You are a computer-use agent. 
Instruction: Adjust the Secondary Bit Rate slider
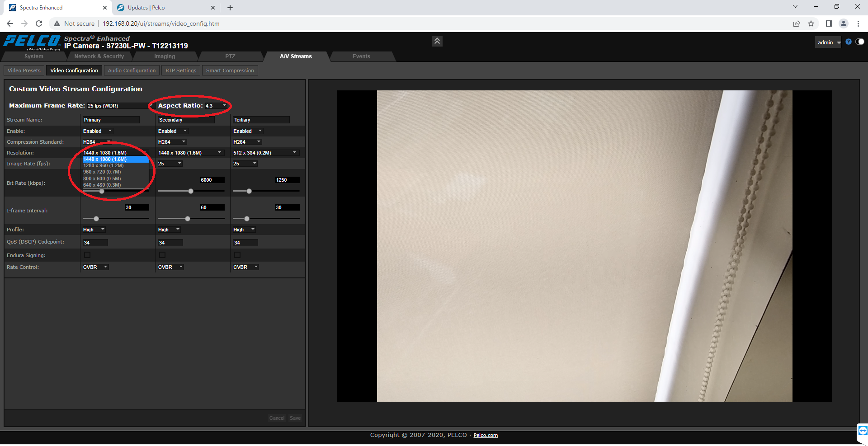[x=191, y=191]
